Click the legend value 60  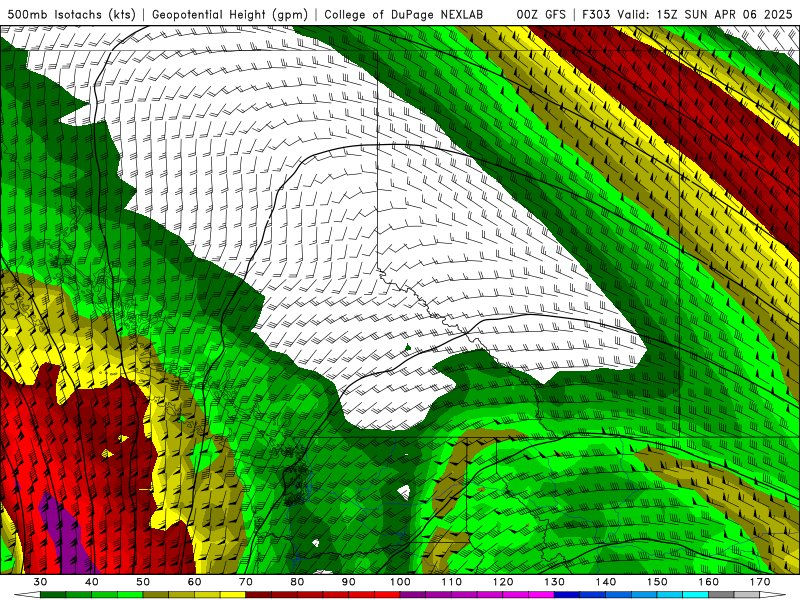194,582
